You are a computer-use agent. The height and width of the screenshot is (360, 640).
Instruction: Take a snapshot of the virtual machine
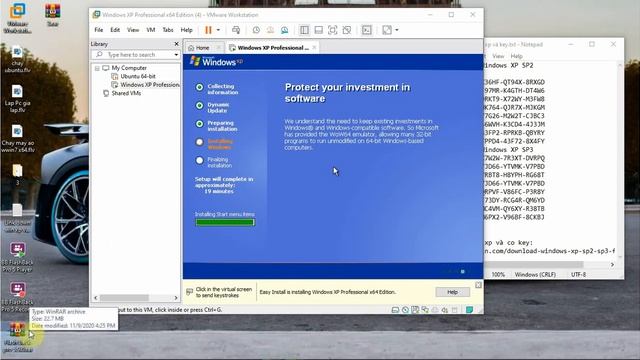tap(256, 30)
